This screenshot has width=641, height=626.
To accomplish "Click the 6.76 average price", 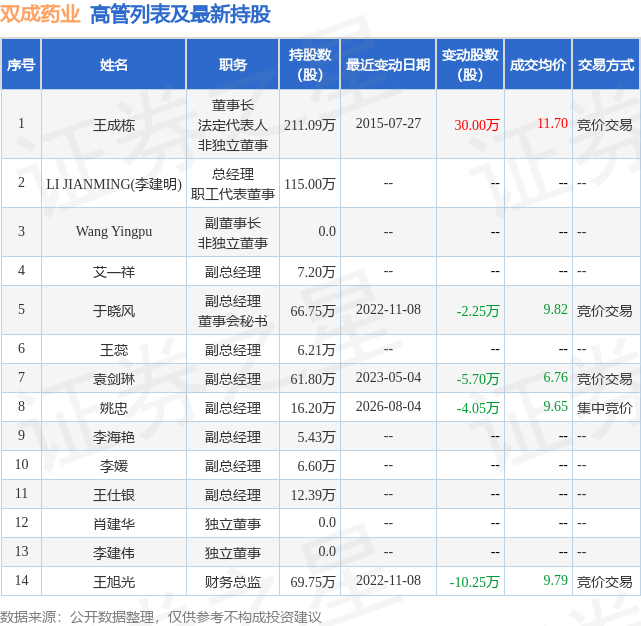I will (x=555, y=377).
